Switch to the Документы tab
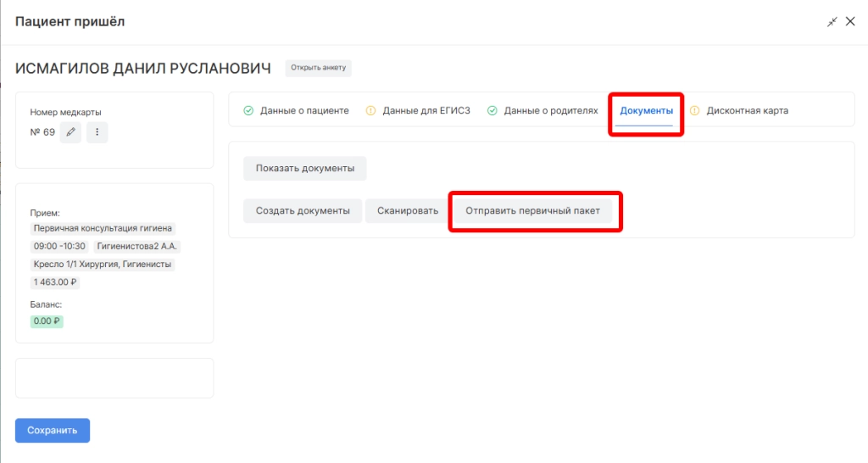868x463 pixels. click(646, 110)
